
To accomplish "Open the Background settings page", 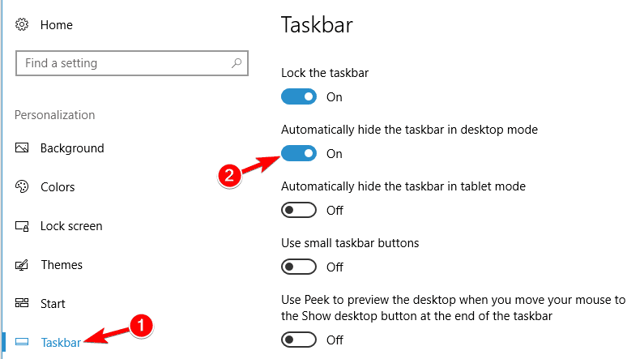I will (72, 148).
